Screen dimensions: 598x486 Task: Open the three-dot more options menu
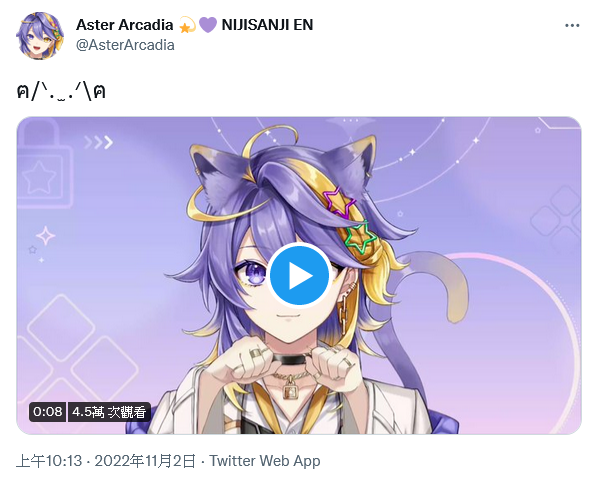tap(572, 25)
